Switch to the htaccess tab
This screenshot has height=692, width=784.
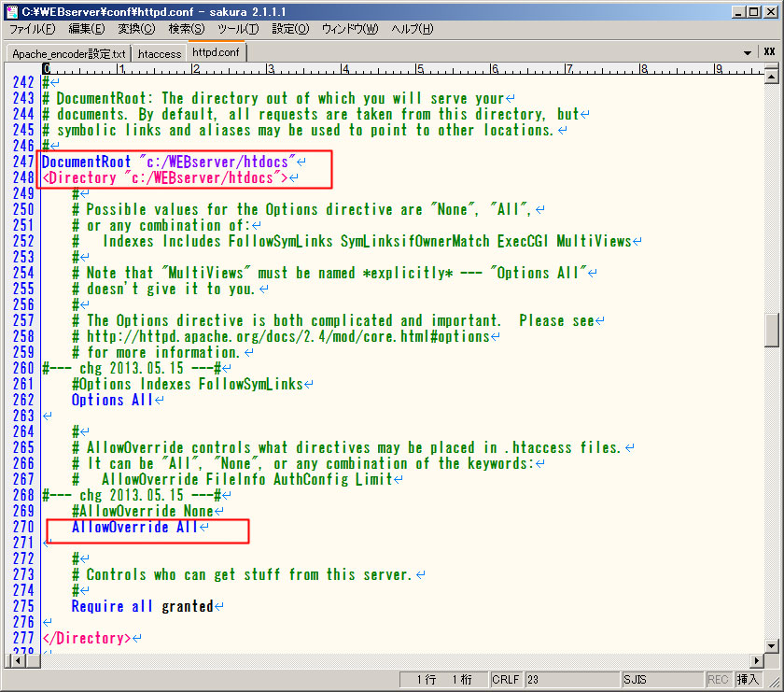pos(160,53)
